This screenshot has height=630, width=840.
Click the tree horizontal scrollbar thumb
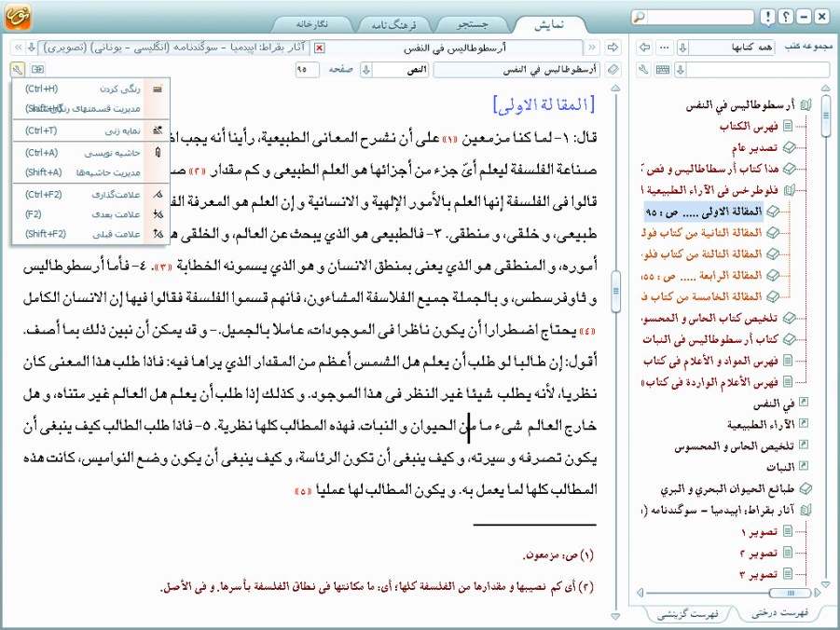point(791,593)
